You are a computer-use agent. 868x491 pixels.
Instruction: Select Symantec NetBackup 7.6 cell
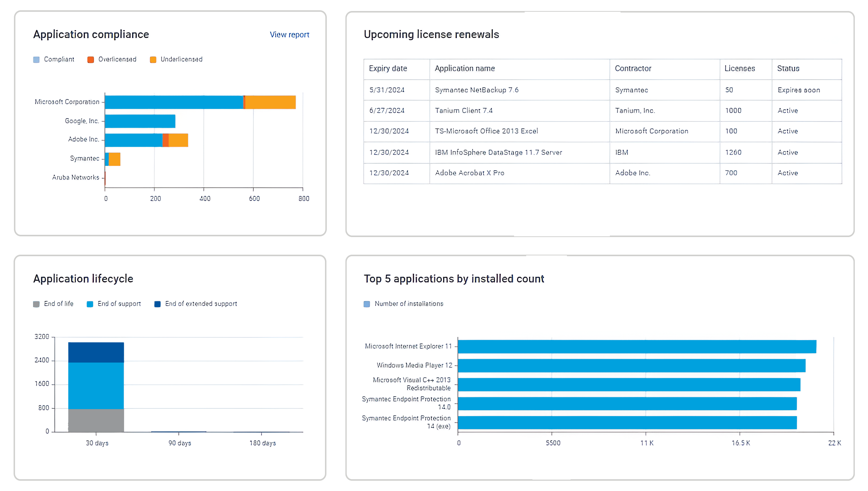520,90
